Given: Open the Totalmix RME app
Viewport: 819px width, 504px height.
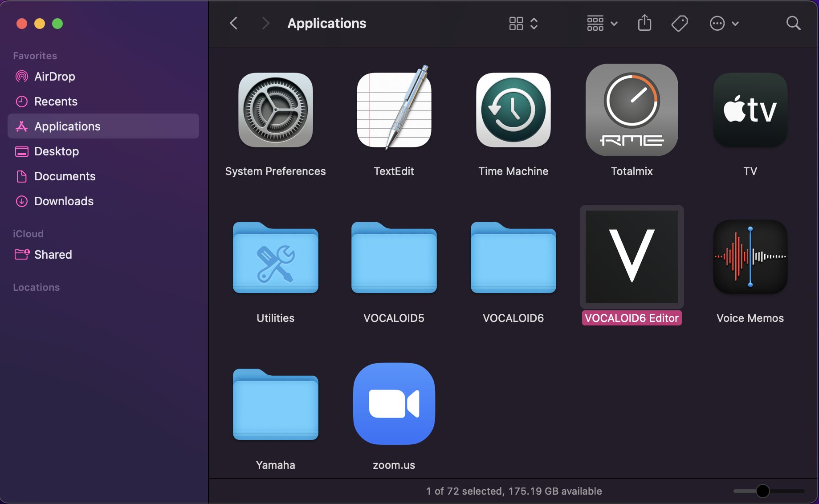Looking at the screenshot, I should [631, 110].
